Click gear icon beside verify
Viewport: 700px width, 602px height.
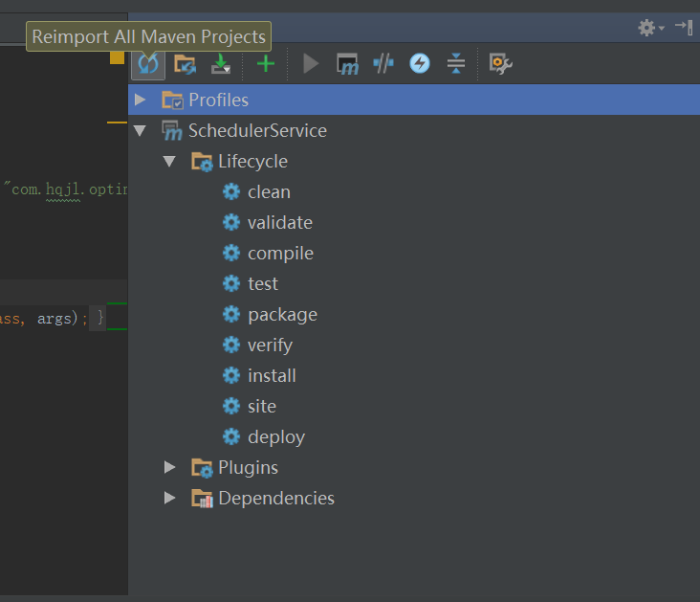[x=231, y=345]
